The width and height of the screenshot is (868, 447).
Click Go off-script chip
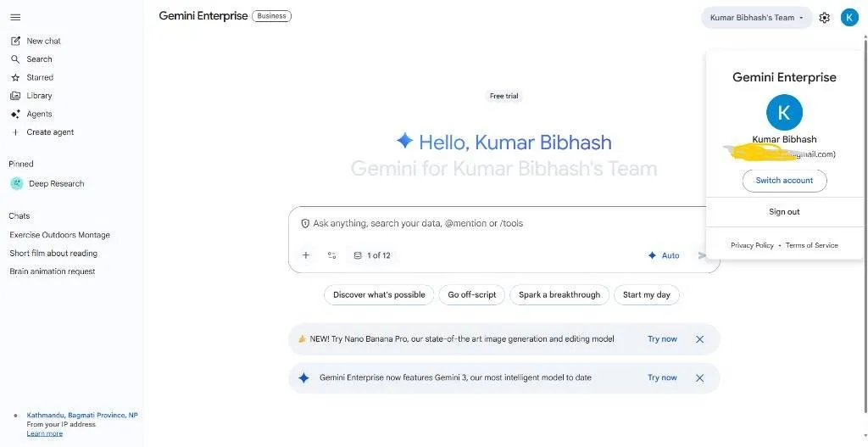(x=472, y=294)
